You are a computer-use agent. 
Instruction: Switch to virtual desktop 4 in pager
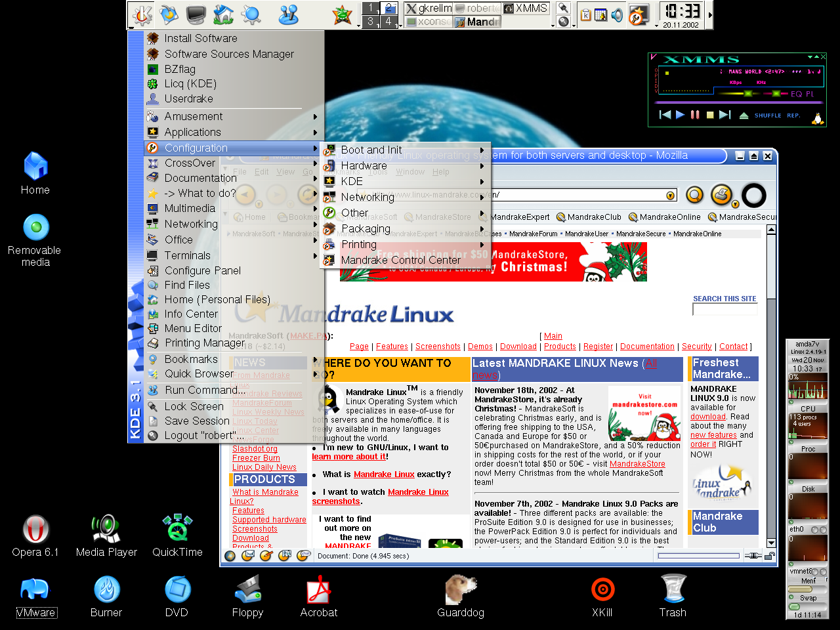(388, 21)
